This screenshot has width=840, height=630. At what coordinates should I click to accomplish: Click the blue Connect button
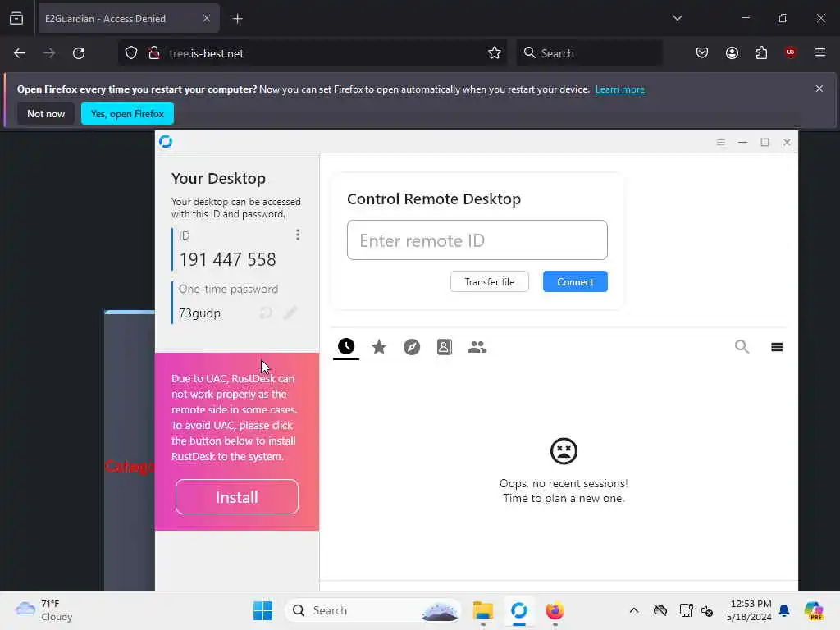[575, 282]
